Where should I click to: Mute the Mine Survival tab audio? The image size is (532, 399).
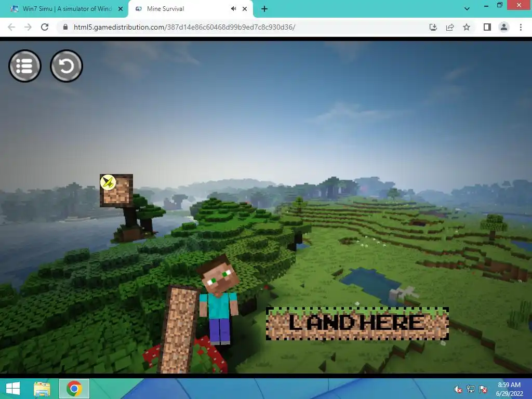(x=233, y=9)
